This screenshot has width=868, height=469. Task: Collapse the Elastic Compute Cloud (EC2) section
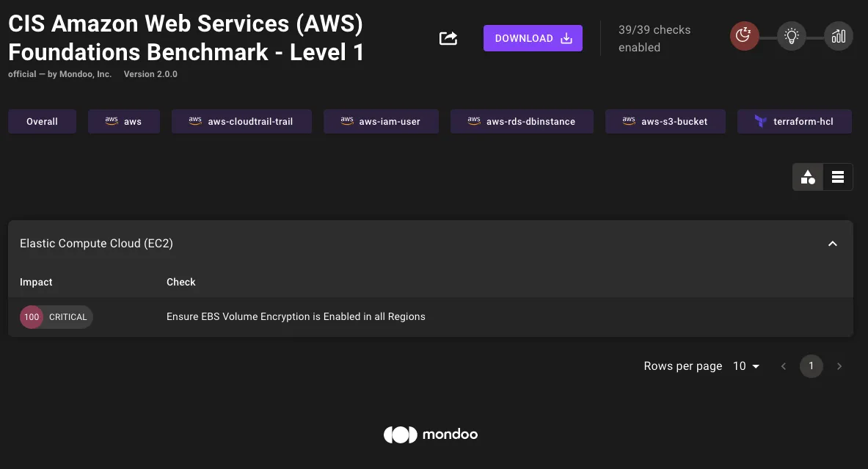pyautogui.click(x=833, y=244)
